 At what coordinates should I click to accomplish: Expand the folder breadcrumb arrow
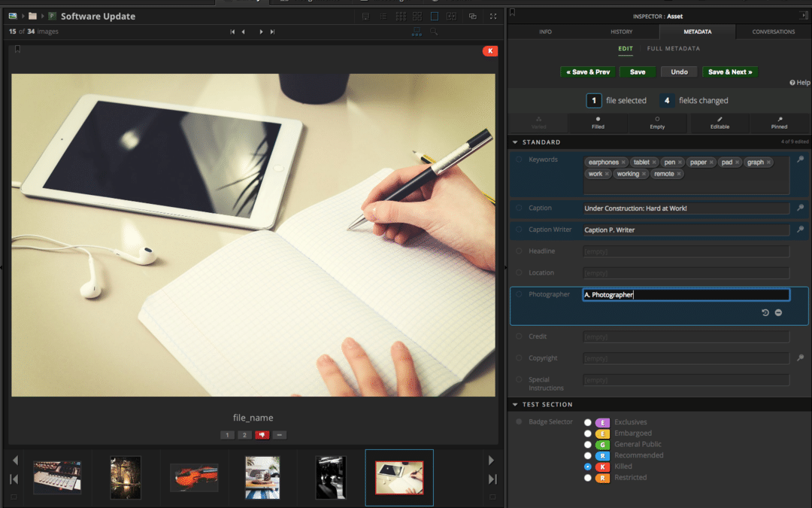point(43,16)
